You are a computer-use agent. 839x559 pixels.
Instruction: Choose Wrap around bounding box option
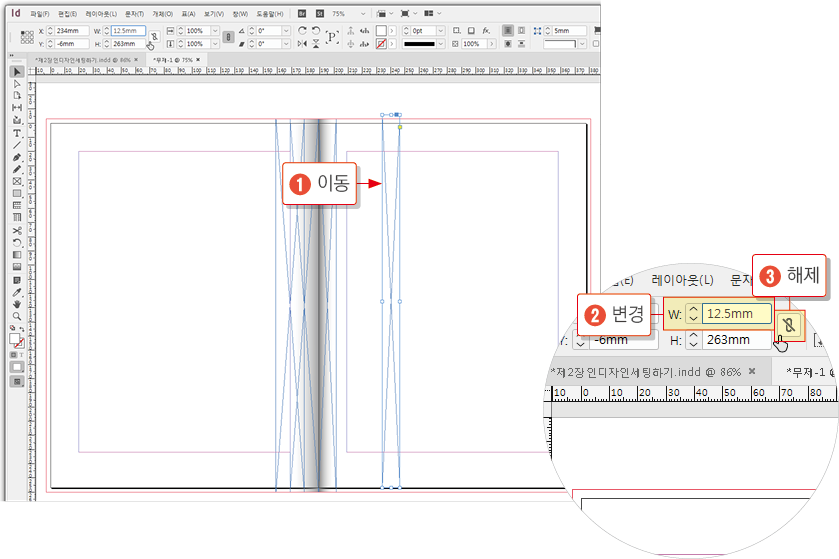[522, 30]
